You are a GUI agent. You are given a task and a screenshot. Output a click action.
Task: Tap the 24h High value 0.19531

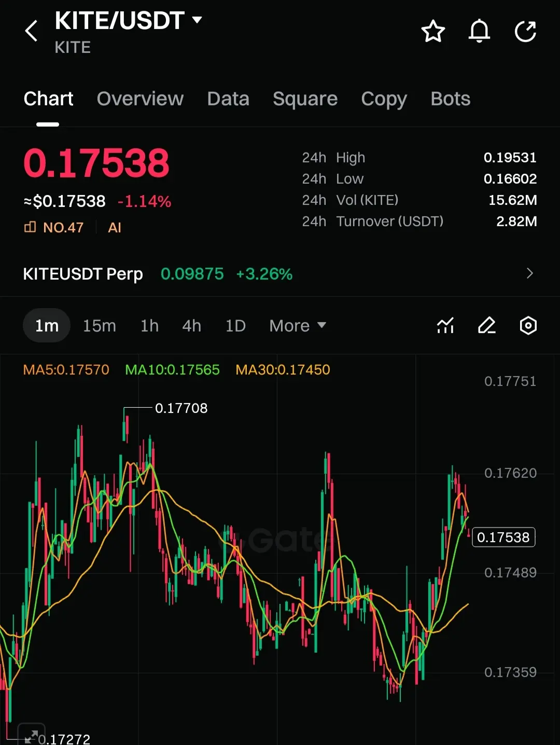510,157
